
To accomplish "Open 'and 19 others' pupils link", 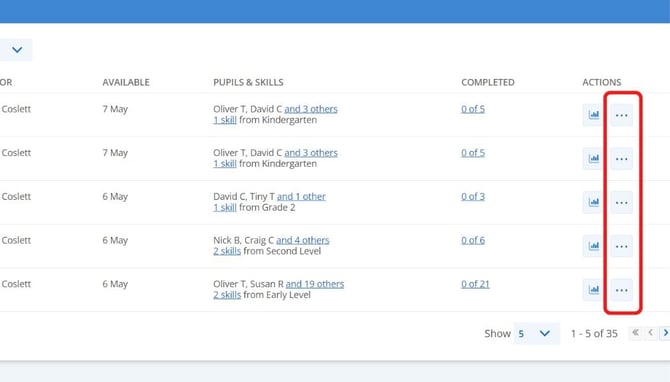I will pos(314,284).
